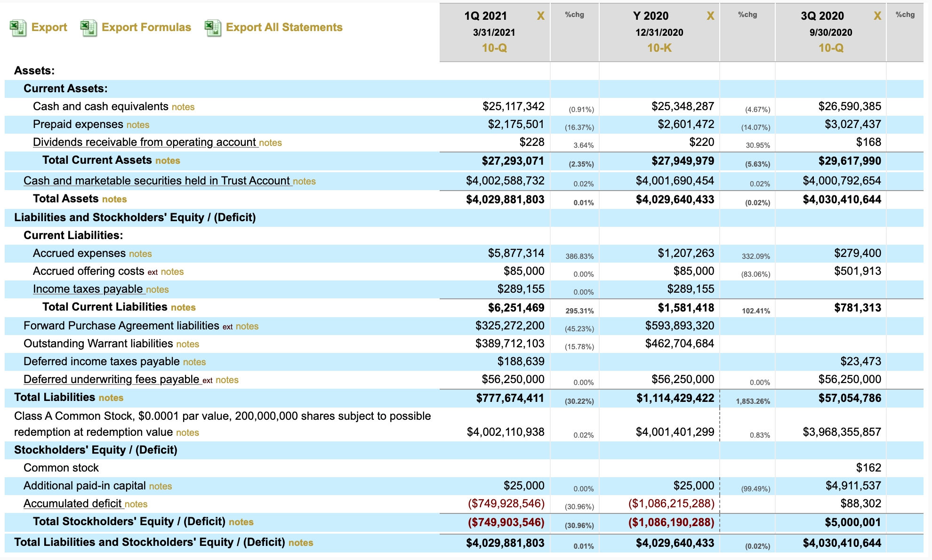This screenshot has width=932, height=560.
Task: Open Cash and marketable securities held in Trust Account
Action: (157, 181)
